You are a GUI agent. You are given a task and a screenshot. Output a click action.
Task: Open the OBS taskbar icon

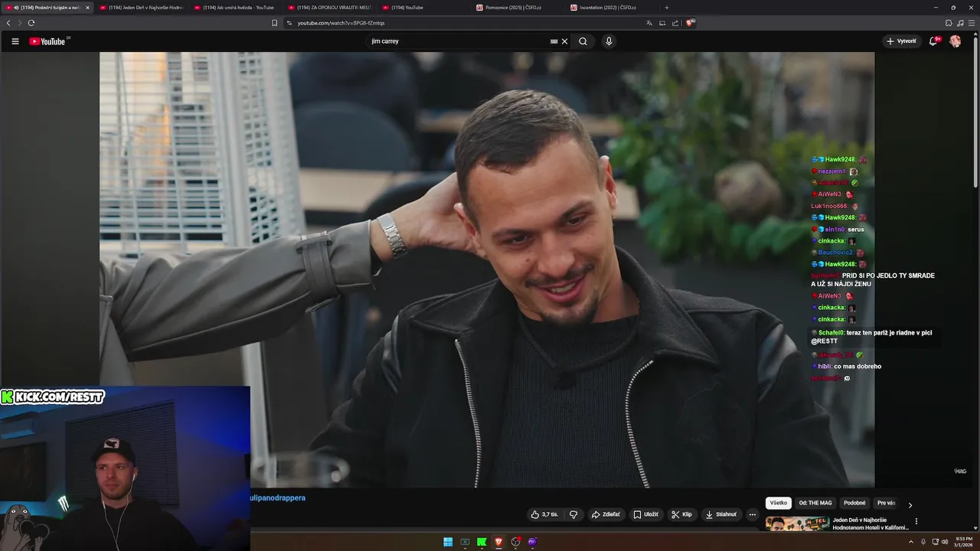(x=515, y=542)
